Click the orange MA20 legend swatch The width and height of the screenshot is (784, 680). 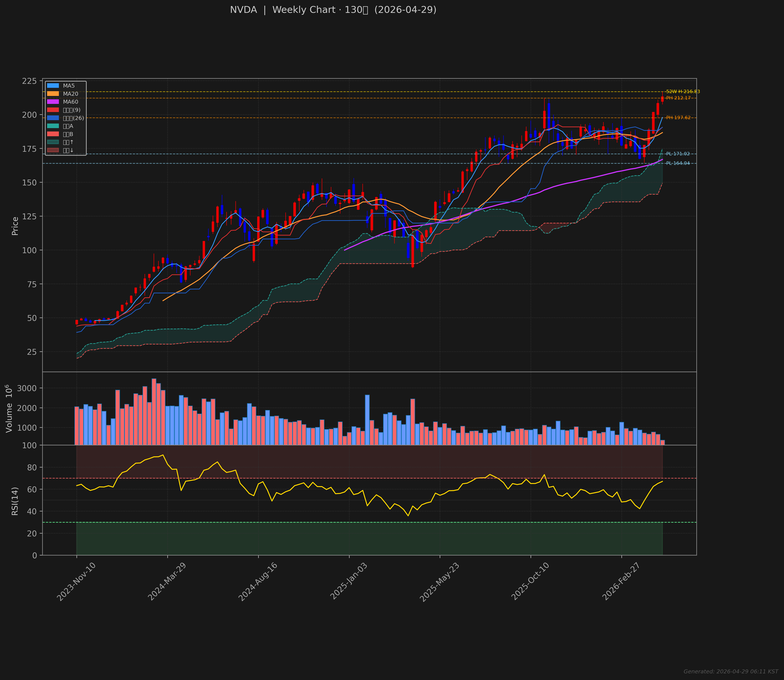(x=53, y=94)
